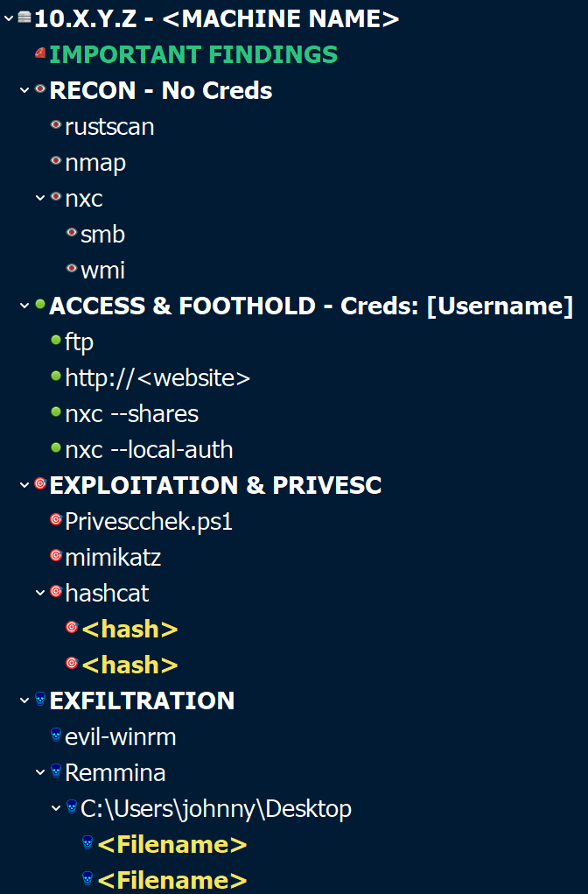Open the http://<website> node
The image size is (588, 894).
157,377
